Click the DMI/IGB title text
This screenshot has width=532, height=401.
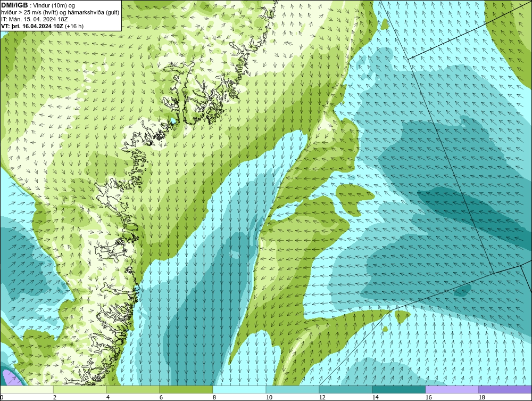(14, 5)
